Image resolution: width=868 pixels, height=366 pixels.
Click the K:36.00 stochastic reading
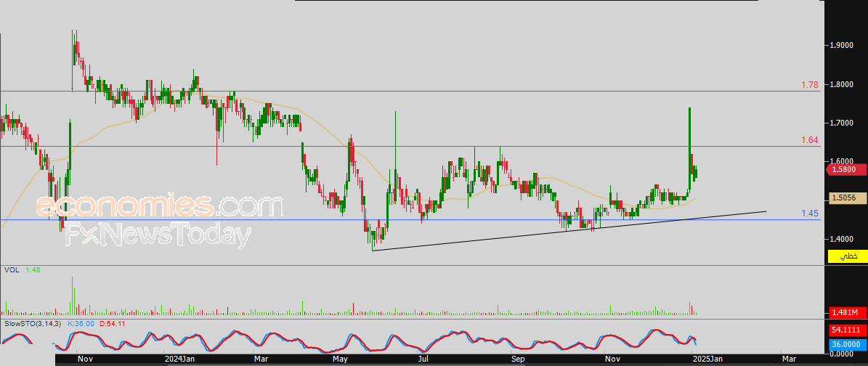pyautogui.click(x=81, y=323)
